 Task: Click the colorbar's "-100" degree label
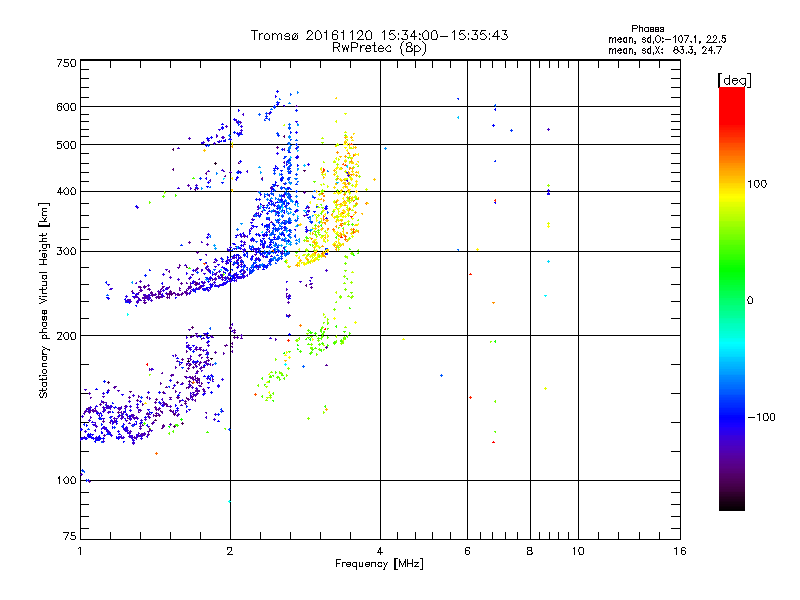coord(761,417)
